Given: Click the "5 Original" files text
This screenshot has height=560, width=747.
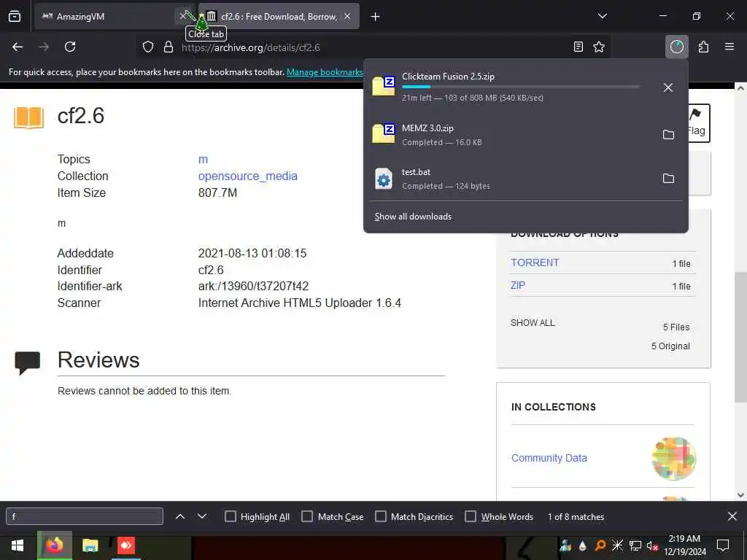Looking at the screenshot, I should 670,346.
